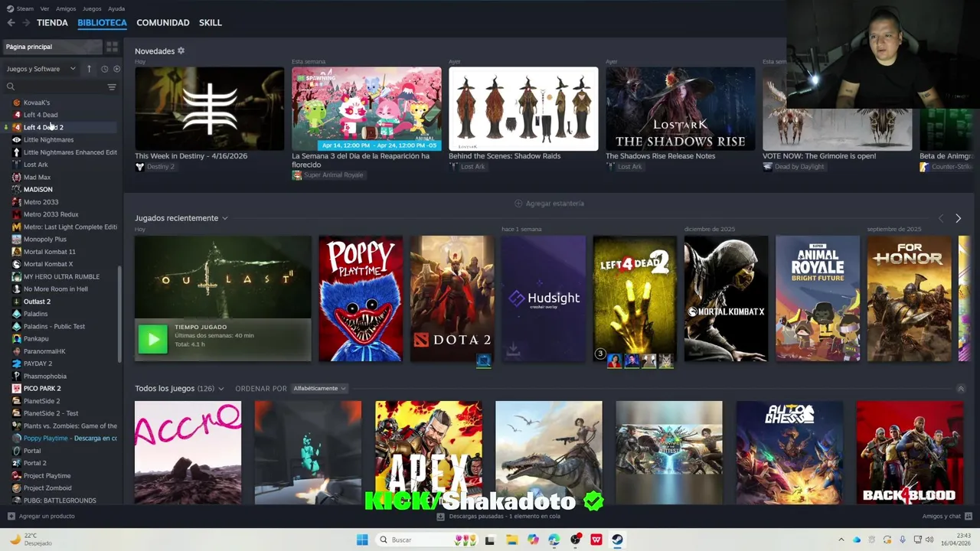This screenshot has width=980, height=551.
Task: Open Super Animal Royale event news card
Action: tap(367, 109)
